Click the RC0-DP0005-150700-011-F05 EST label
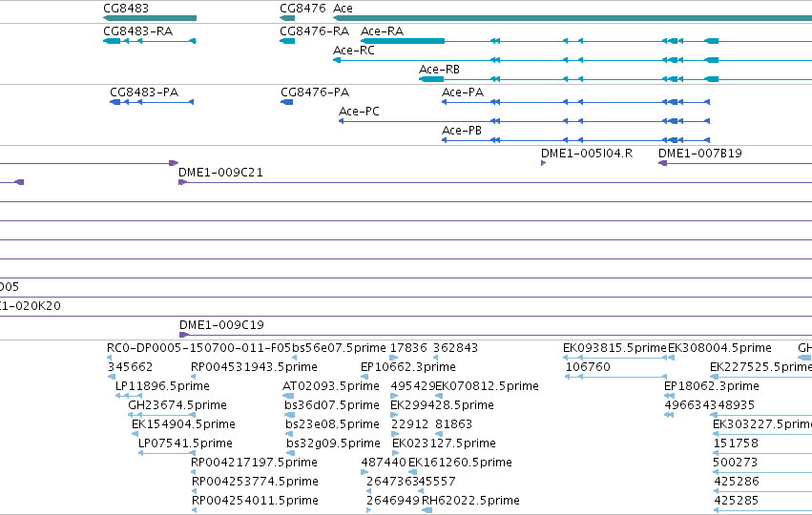The image size is (812, 515). coord(198,348)
